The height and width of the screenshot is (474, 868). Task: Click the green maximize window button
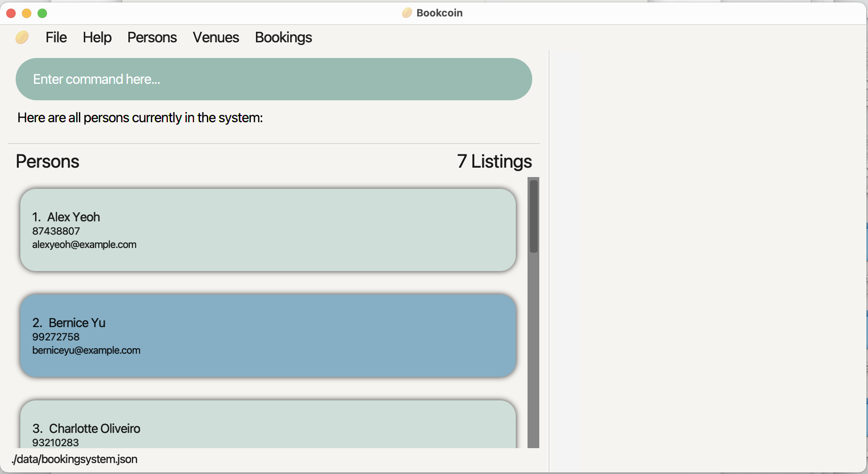[42, 13]
